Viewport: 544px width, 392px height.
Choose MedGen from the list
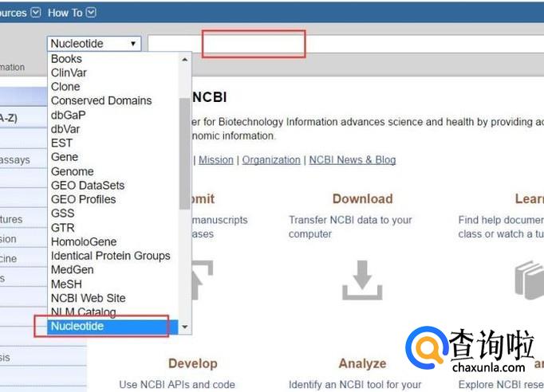[112, 269]
